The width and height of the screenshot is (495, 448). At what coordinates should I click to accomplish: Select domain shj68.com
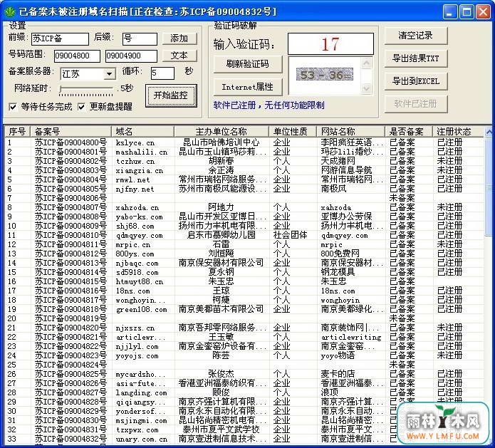point(135,226)
